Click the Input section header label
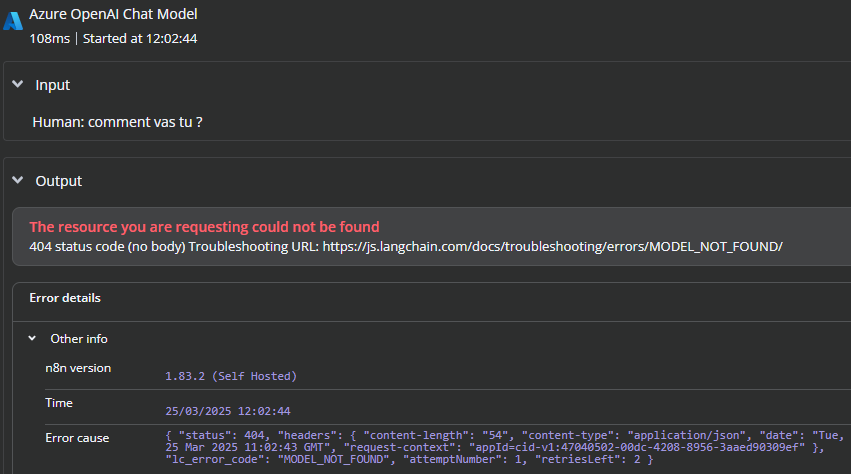851x474 pixels. click(53, 85)
